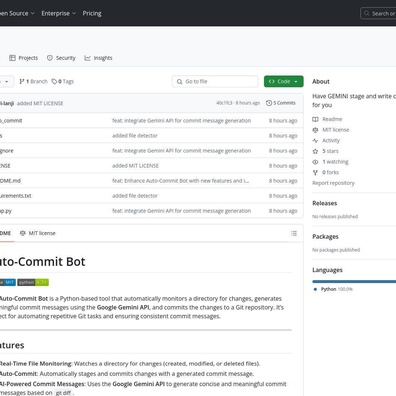Click the scale icon on MIT license tab

point(23,233)
